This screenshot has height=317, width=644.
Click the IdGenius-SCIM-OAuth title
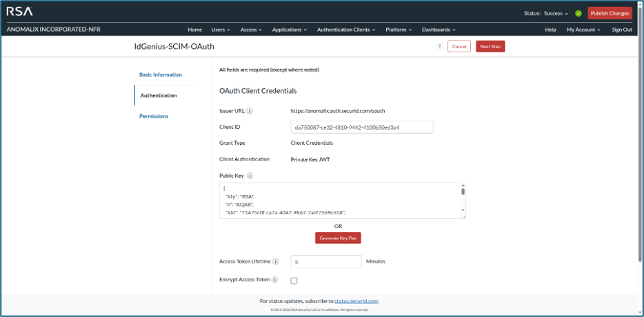174,47
